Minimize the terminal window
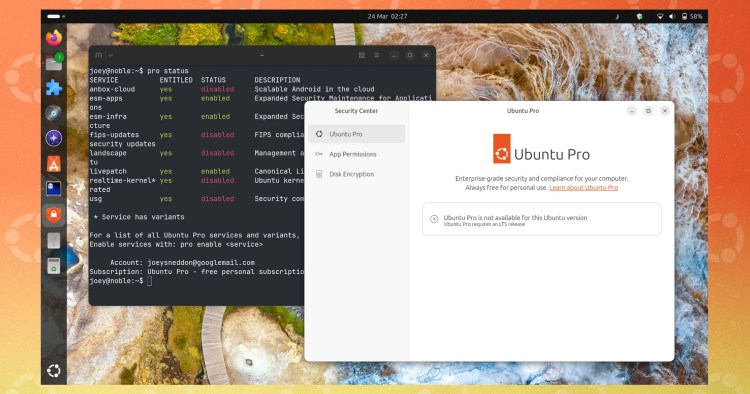 [x=394, y=55]
